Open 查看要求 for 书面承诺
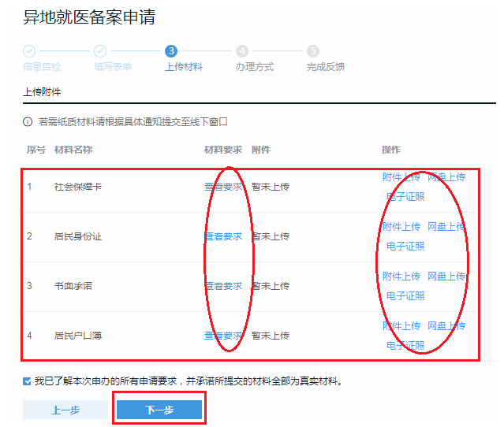The width and height of the screenshot is (504, 427). tap(223, 286)
